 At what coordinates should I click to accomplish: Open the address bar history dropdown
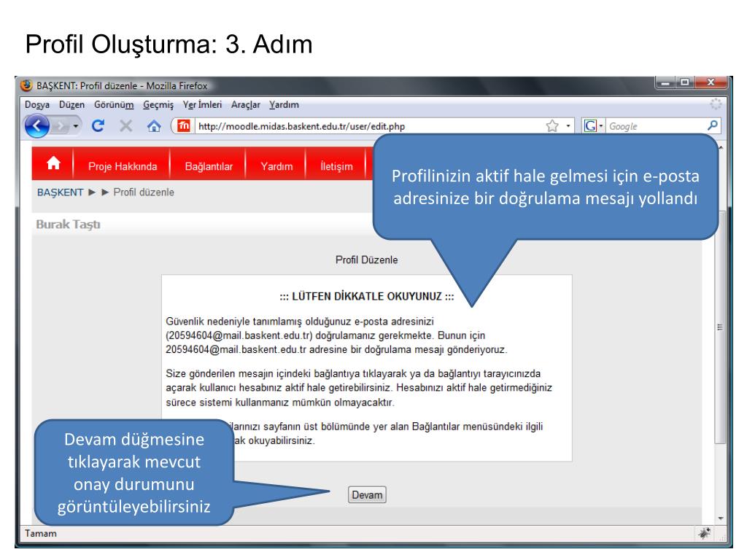pos(568,126)
